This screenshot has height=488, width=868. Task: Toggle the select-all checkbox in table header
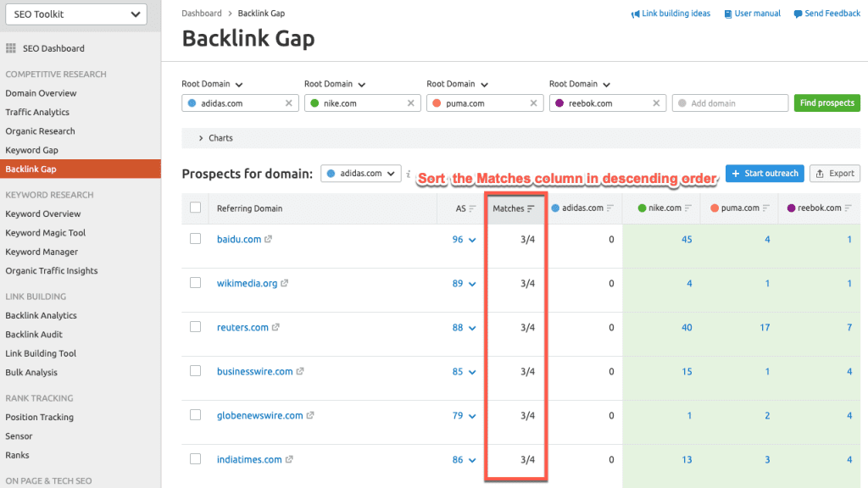tap(196, 208)
